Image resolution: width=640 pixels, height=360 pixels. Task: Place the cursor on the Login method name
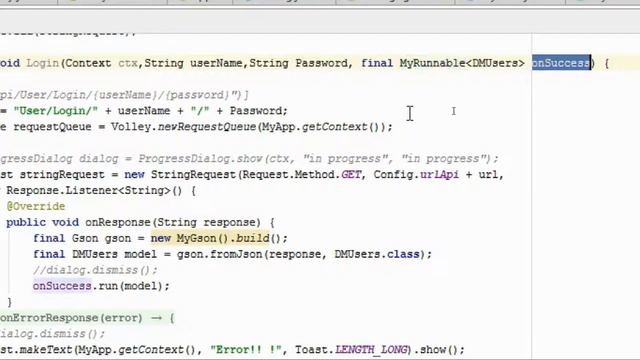tap(42, 63)
